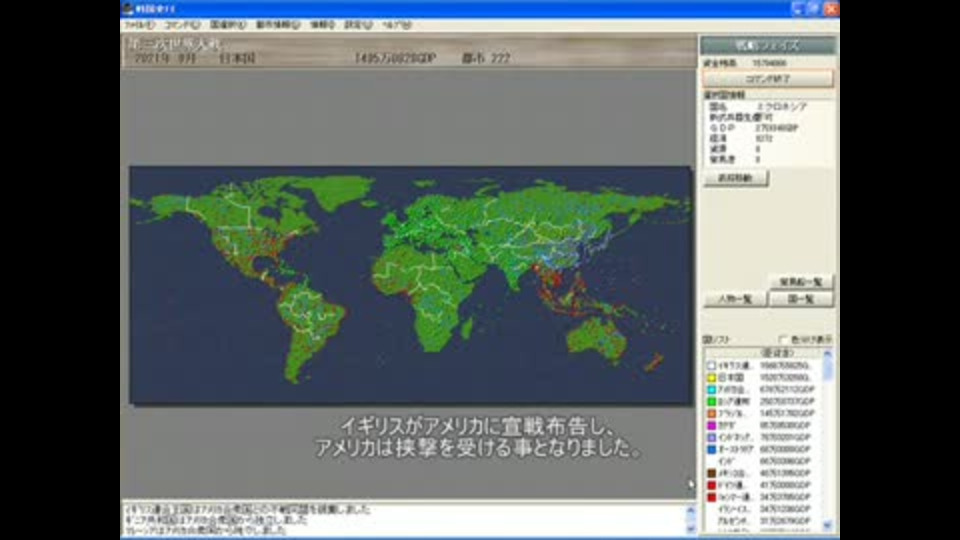The height and width of the screenshot is (540, 960).
Task: Click the first message log line about イギリス
Action: click(247, 509)
